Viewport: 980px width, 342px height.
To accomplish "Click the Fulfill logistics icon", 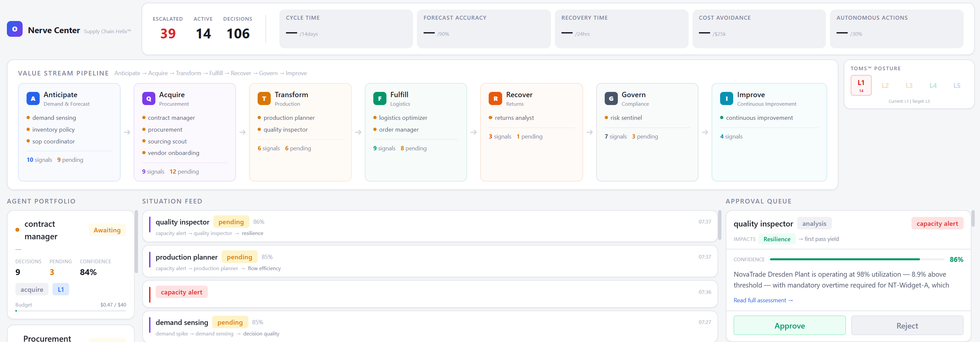I will click(x=379, y=99).
